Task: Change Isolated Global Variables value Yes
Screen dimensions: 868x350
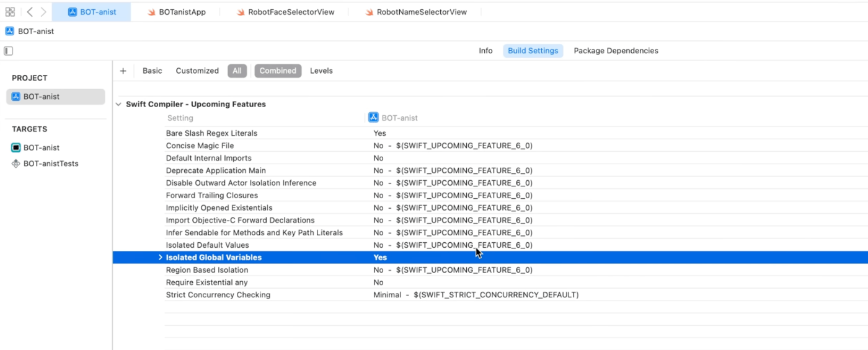Action: 380,258
